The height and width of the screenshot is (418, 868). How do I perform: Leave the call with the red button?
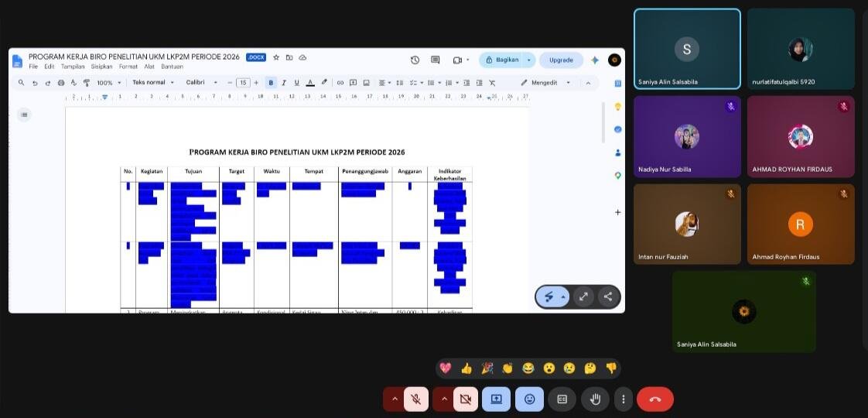[x=655, y=399]
